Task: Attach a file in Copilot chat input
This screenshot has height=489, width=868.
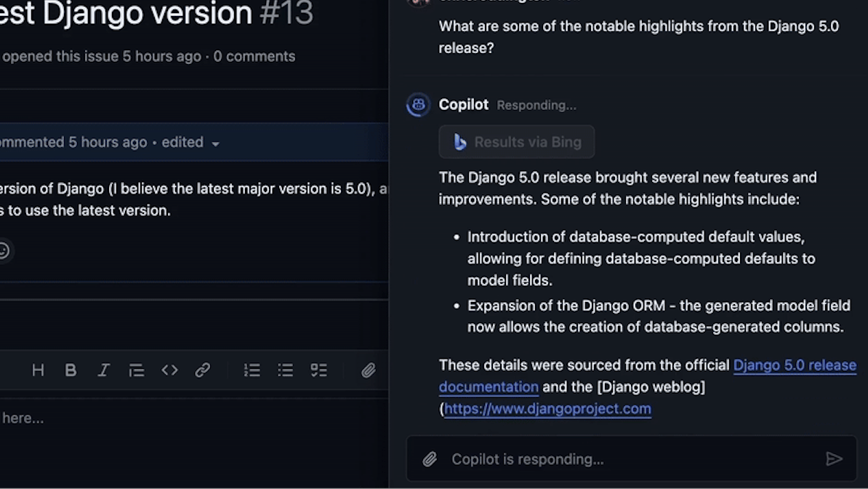Action: point(430,459)
